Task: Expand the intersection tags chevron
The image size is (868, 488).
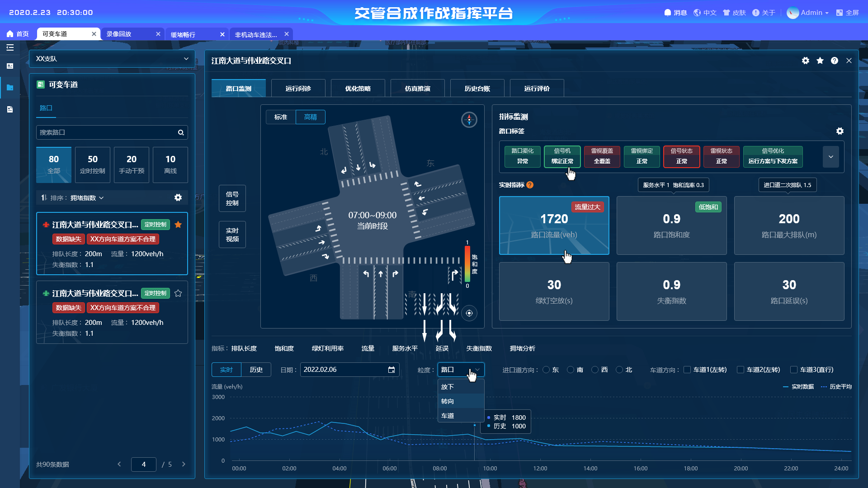Action: [830, 157]
